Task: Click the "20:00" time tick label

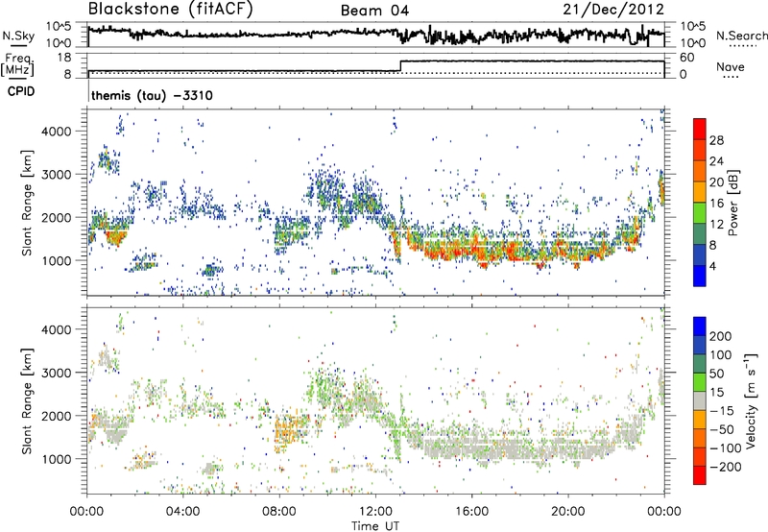Action: click(567, 512)
